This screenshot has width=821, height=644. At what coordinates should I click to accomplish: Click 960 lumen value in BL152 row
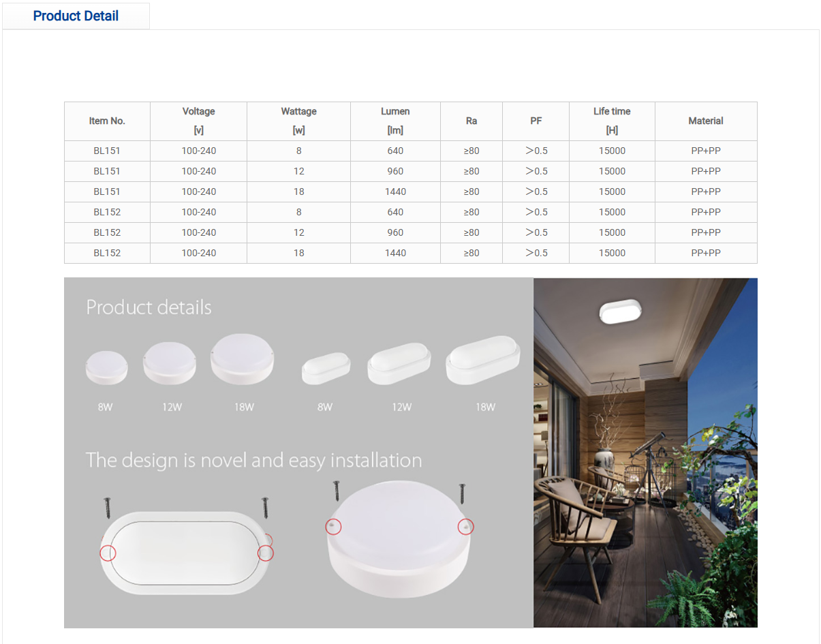click(395, 232)
